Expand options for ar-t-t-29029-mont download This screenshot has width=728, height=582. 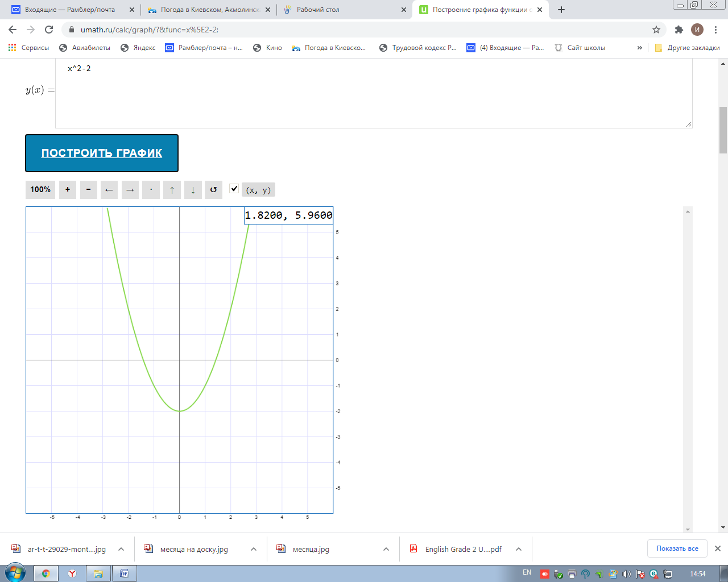pyautogui.click(x=121, y=549)
